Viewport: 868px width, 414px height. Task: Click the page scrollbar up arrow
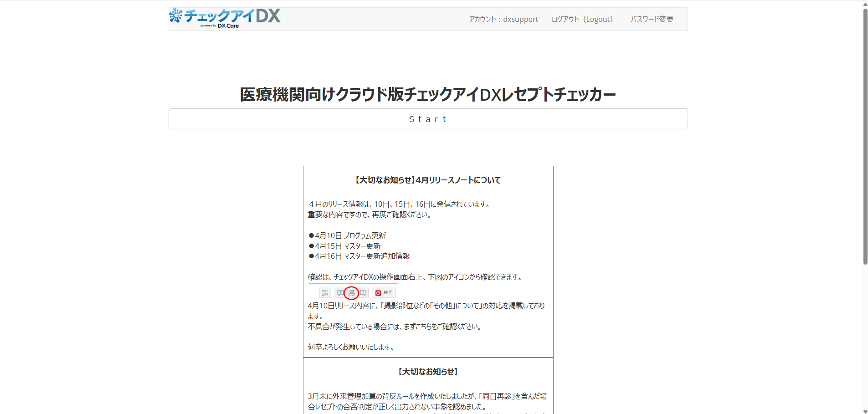(x=865, y=4)
